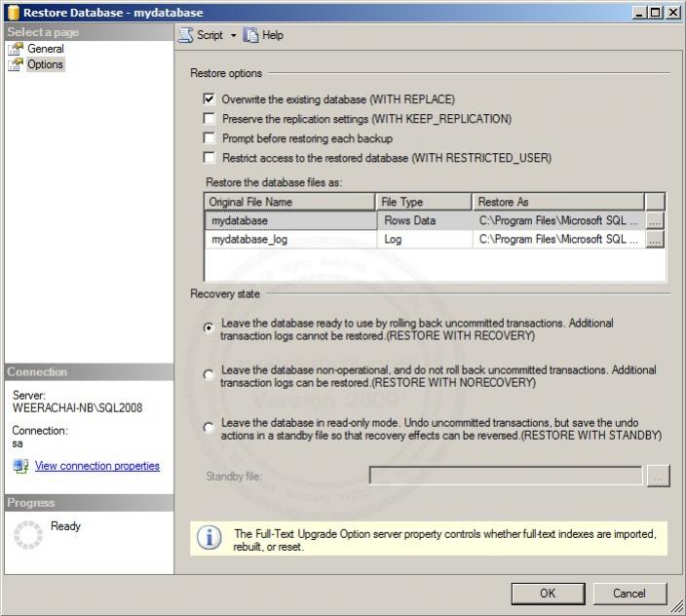Viewport: 686px width, 616px height.
Task: Click the server name WEERACHAI-NB\SQL2008
Action: point(77,407)
